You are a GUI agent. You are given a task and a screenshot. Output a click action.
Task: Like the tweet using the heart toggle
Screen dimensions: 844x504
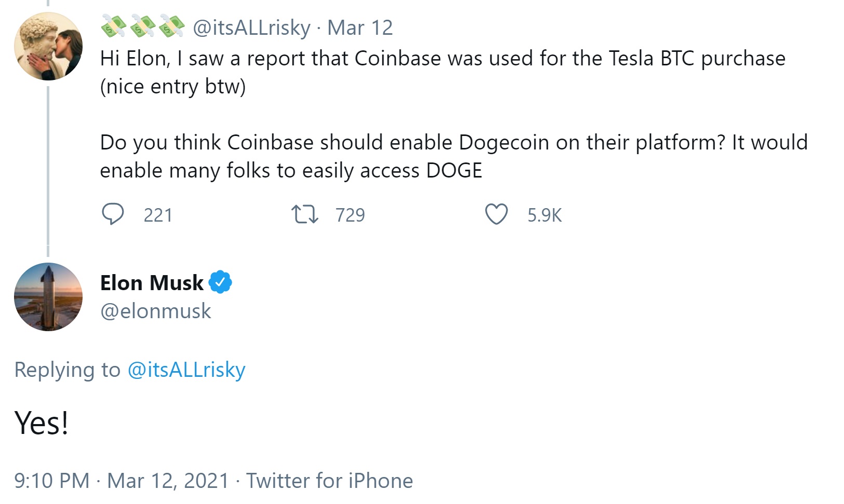(x=496, y=214)
